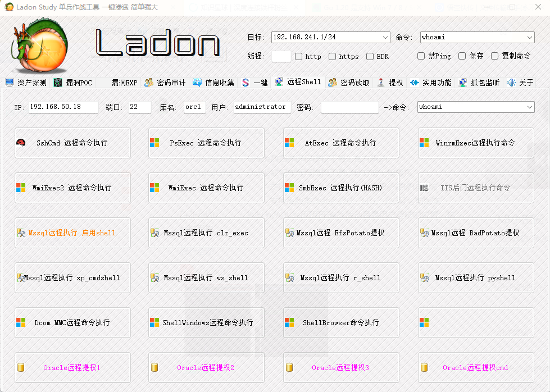Click Mssql远程执行 ws_shell button

click(x=206, y=277)
